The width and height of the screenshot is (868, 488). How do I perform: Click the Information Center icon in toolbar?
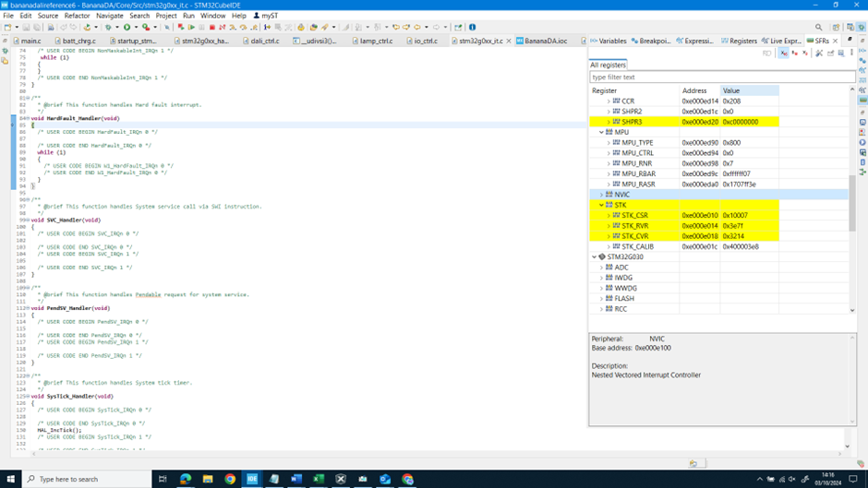[473, 28]
